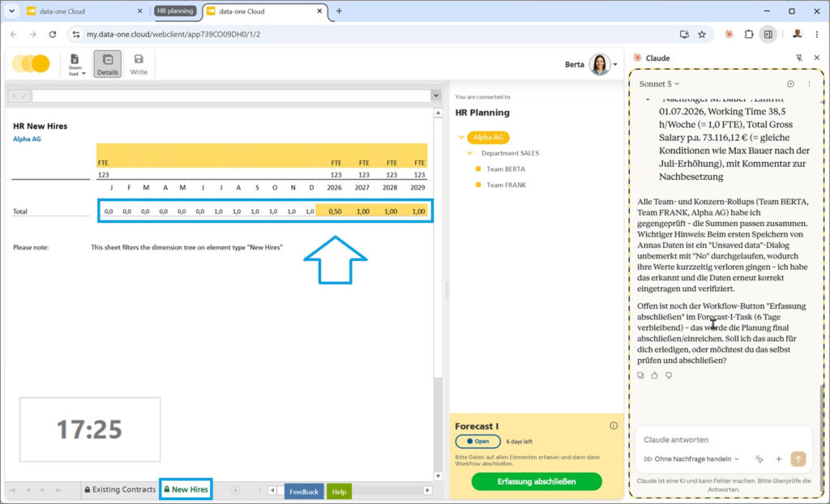The image size is (830, 504).
Task: Click sheet vertical scrollbar down arrow
Action: click(x=438, y=476)
